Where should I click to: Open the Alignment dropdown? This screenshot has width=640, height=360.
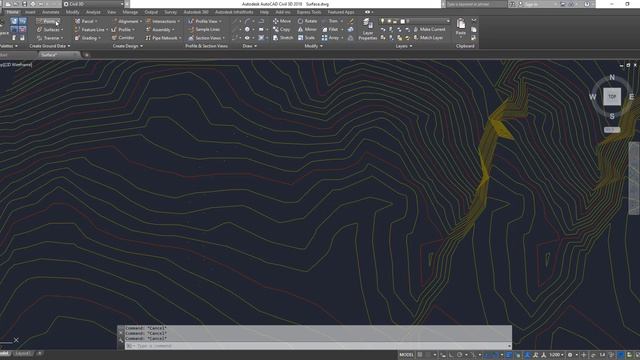[127, 21]
